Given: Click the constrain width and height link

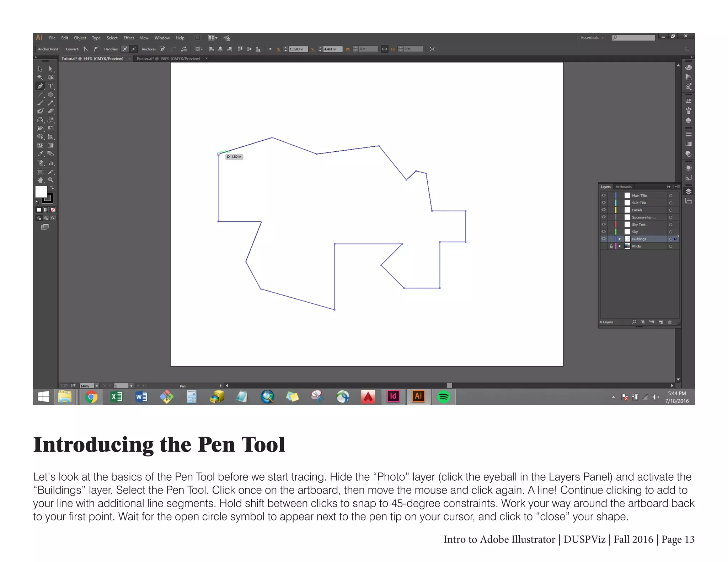Looking at the screenshot, I should (x=385, y=49).
